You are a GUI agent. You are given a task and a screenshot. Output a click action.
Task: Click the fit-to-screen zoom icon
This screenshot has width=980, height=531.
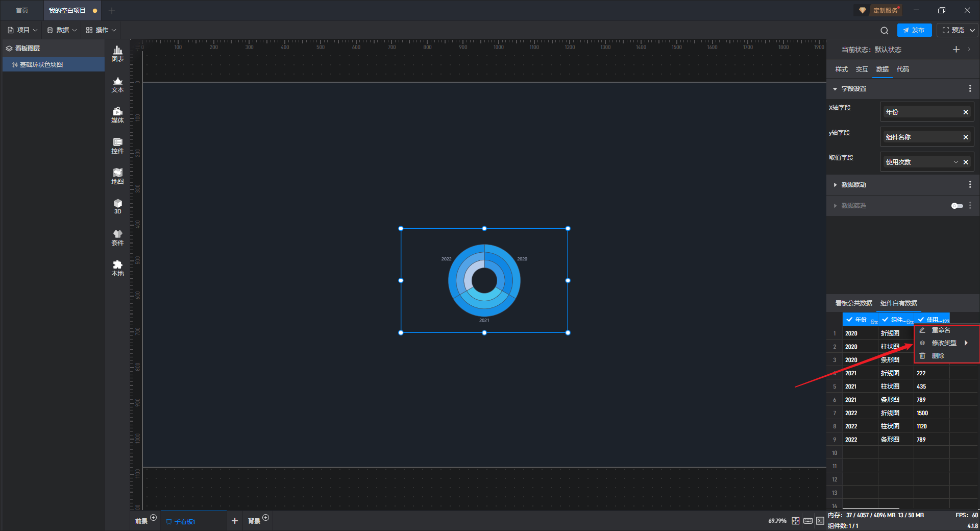[x=796, y=521]
